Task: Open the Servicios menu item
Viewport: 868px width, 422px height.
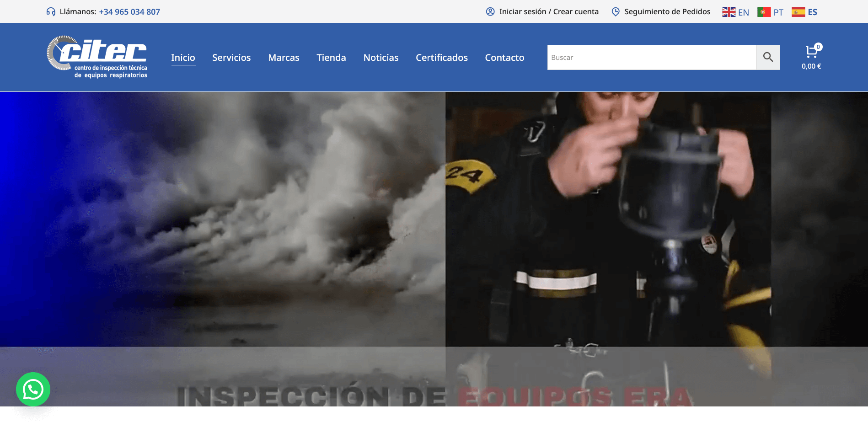Action: 231,58
